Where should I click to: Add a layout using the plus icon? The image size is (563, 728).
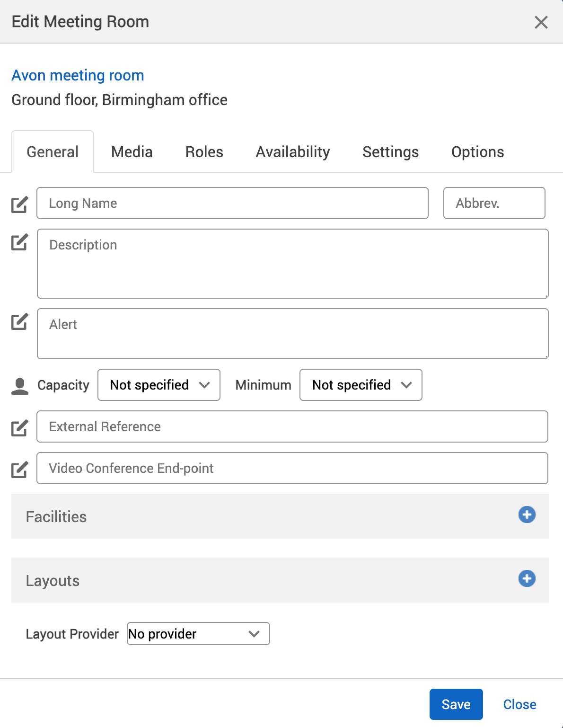[527, 578]
